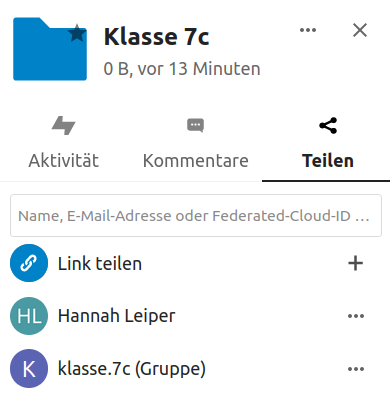Click the purple K group avatar
Image resolution: width=390 pixels, height=397 pixels.
29,368
